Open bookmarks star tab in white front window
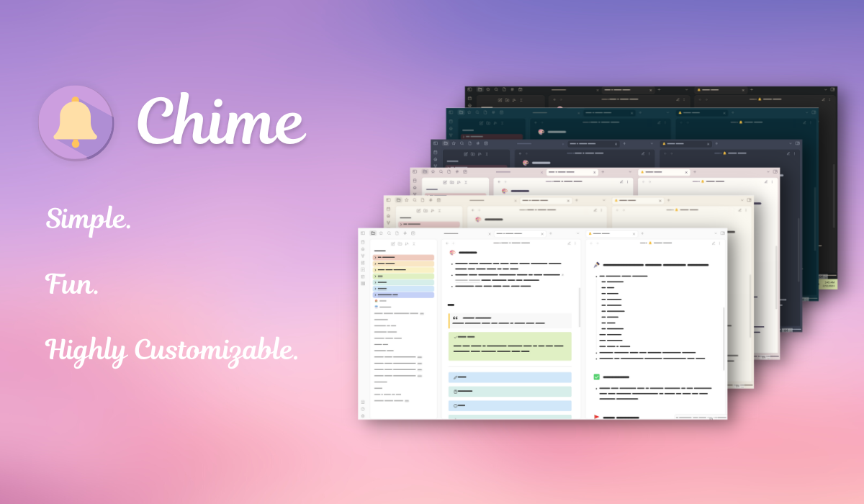The image size is (864, 504). pos(381,233)
